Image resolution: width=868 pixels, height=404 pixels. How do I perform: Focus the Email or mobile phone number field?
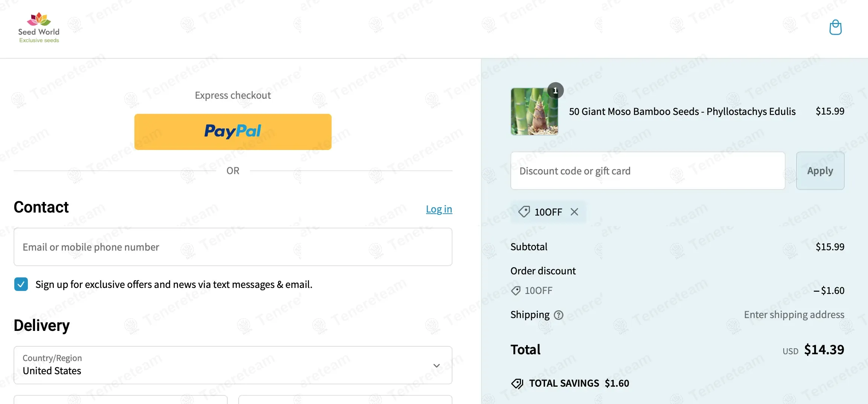coord(233,247)
